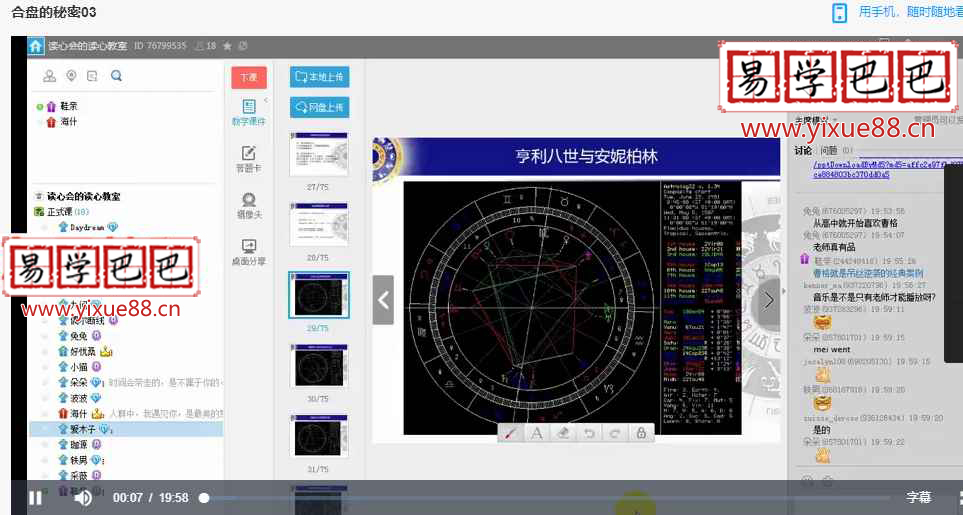This screenshot has width=963, height=515.
Task: Click the lock icon in annotation toolbar
Action: [640, 433]
